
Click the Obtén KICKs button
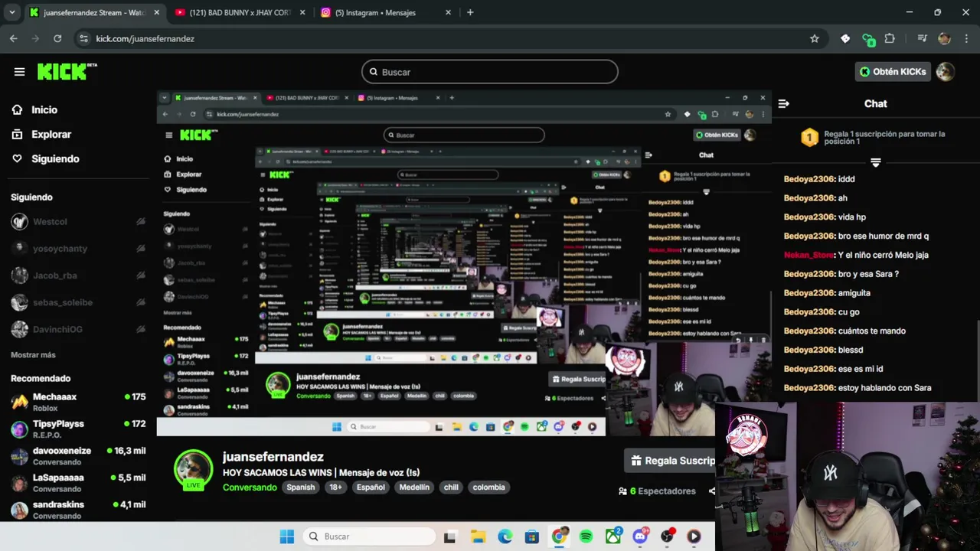(x=893, y=71)
